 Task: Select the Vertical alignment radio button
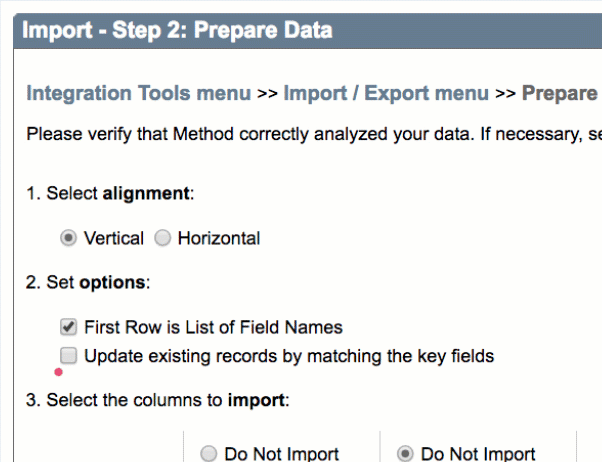coord(68,238)
